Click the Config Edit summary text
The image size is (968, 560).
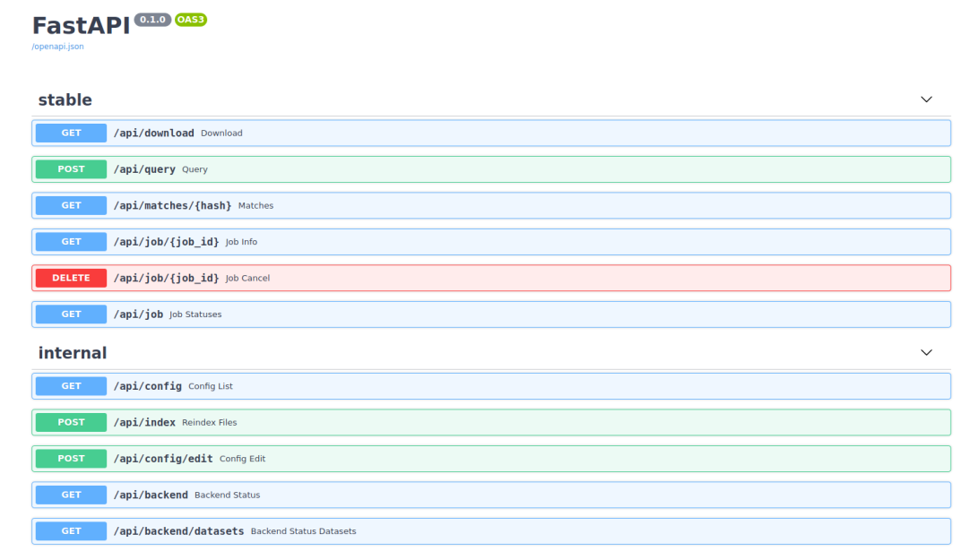tap(243, 459)
